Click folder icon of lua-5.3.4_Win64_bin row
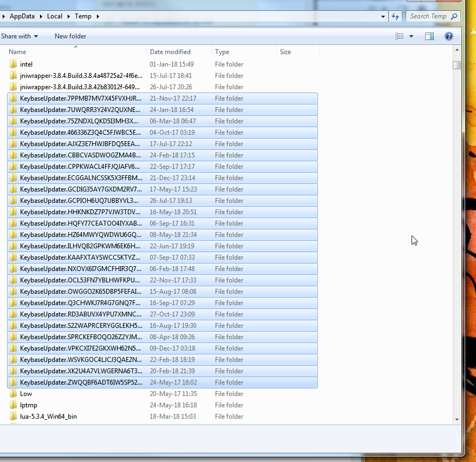Viewport: 476px width, 462px height. tap(13, 416)
